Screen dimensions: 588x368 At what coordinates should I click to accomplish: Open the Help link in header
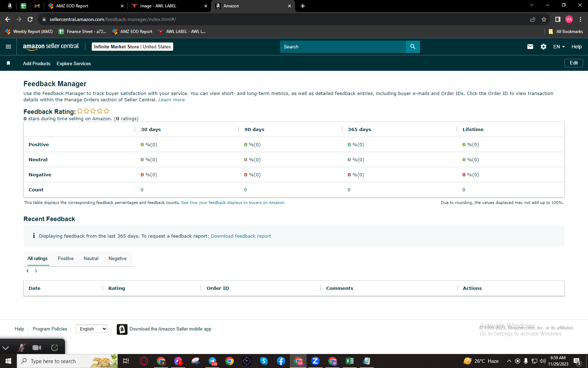click(576, 47)
